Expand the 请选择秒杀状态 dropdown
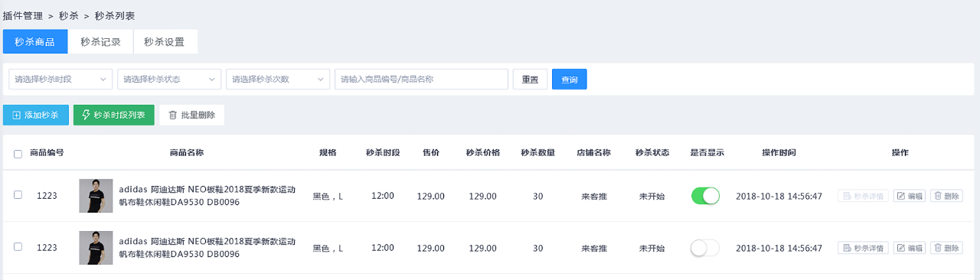This screenshot has height=280, width=980. pyautogui.click(x=169, y=79)
